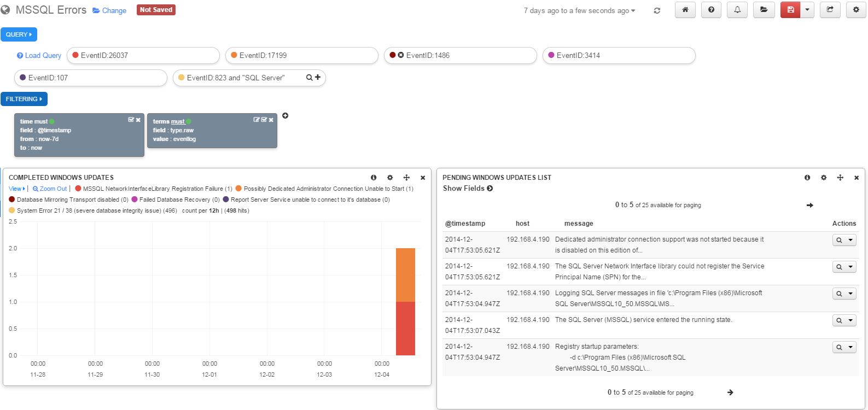Open color picker for EventID:26037 query
This screenshot has width=868, height=410.
(x=76, y=55)
